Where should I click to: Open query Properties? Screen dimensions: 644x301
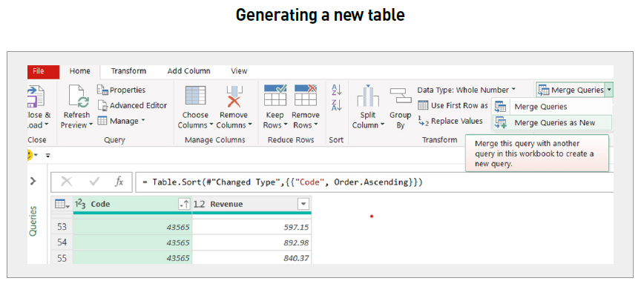[122, 90]
